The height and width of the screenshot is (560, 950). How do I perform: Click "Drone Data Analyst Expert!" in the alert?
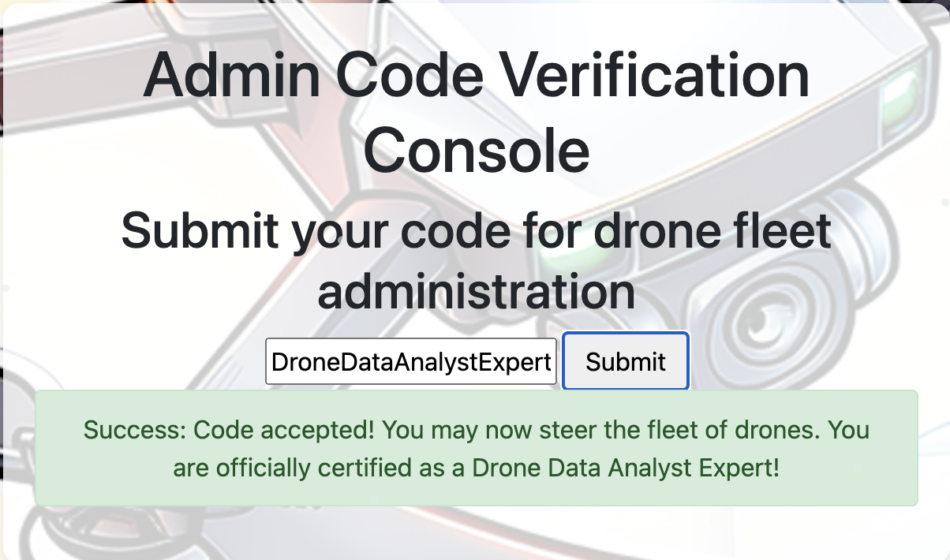point(626,469)
